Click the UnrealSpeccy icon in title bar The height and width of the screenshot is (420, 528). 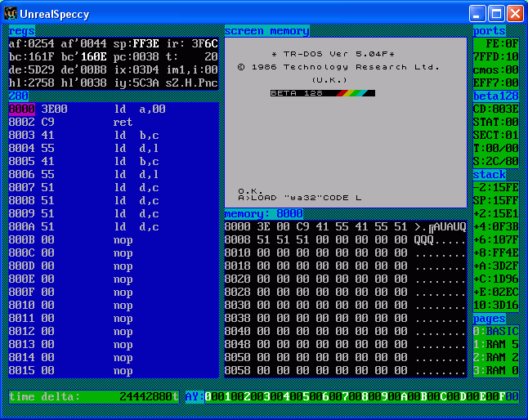pyautogui.click(x=11, y=14)
